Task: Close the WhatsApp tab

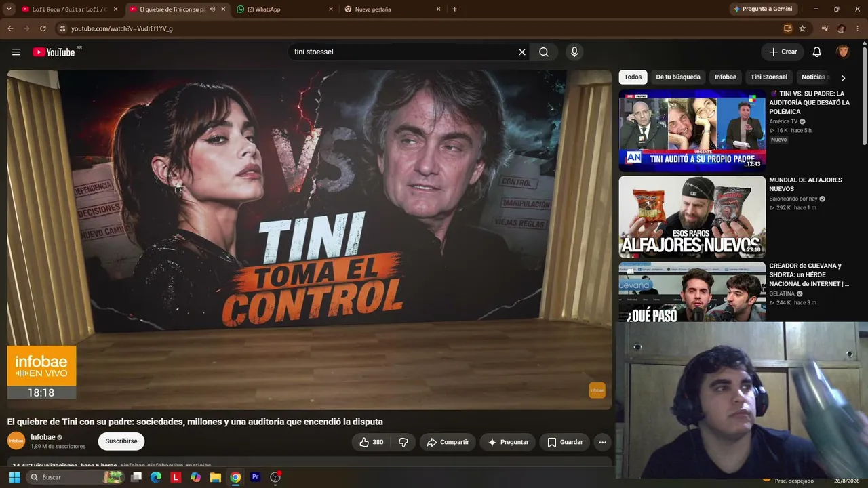Action: point(331,9)
